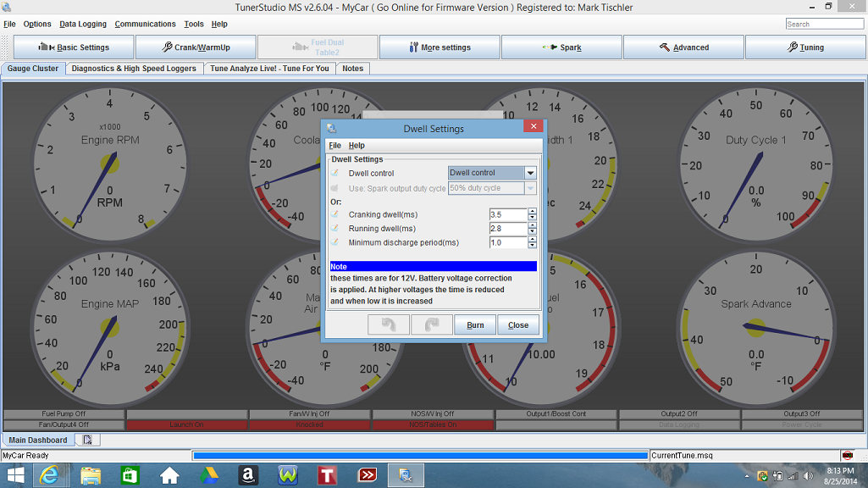Click the Minimum discharge period value field
Viewport: 868px width, 488px height.
(x=508, y=242)
